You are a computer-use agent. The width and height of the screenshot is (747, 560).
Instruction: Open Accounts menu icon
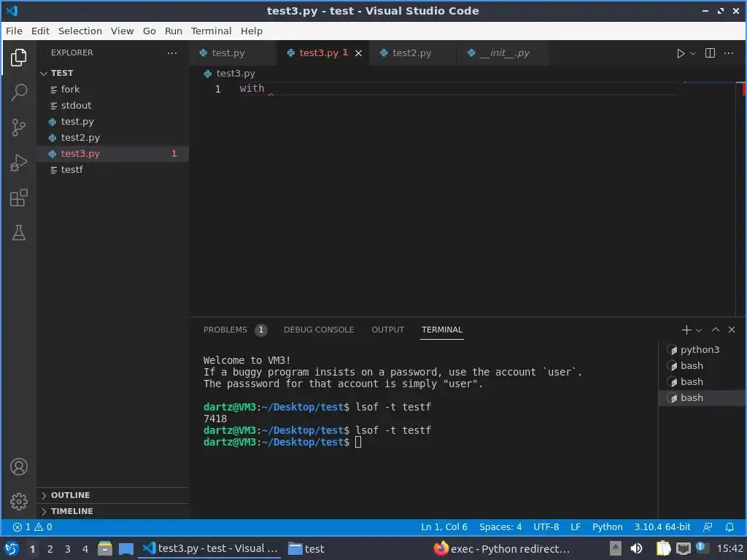tap(18, 467)
